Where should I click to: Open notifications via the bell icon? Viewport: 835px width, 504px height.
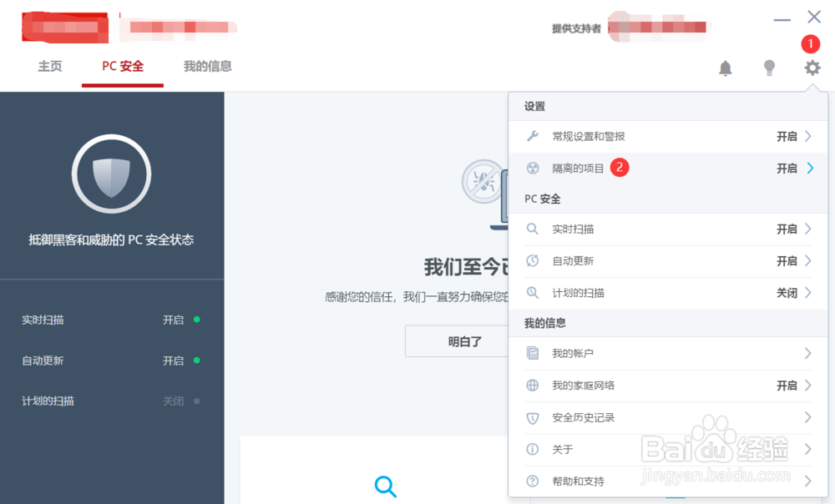725,68
